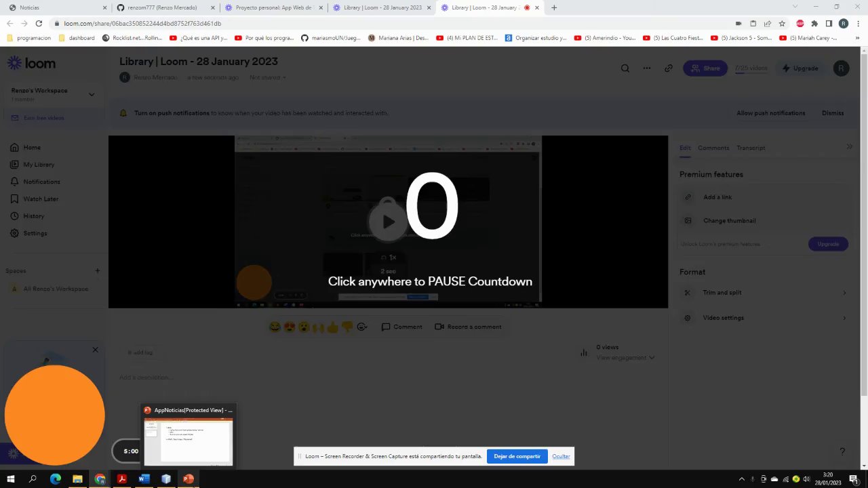868x488 pixels.
Task: Open Settings in sidebar
Action: [x=29, y=233]
